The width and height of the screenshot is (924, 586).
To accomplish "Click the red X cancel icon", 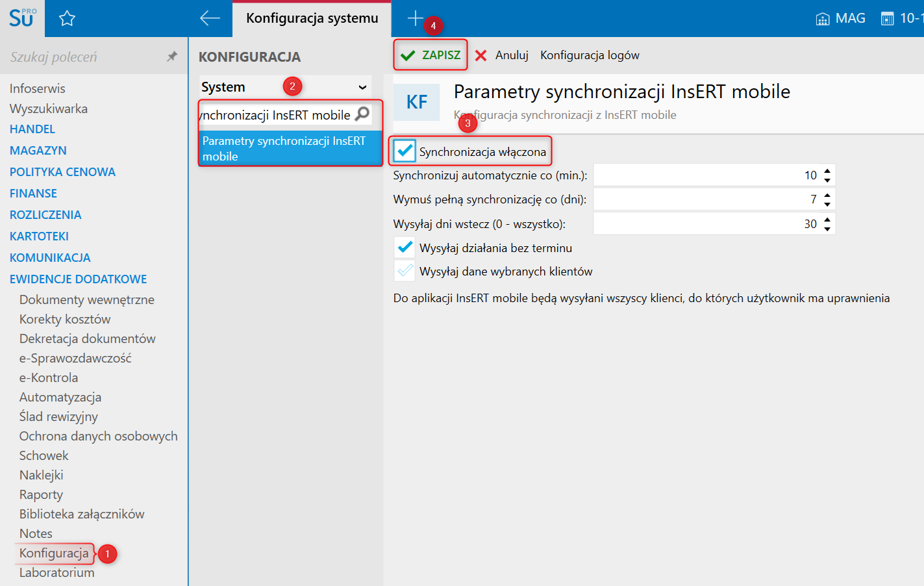I will (481, 55).
